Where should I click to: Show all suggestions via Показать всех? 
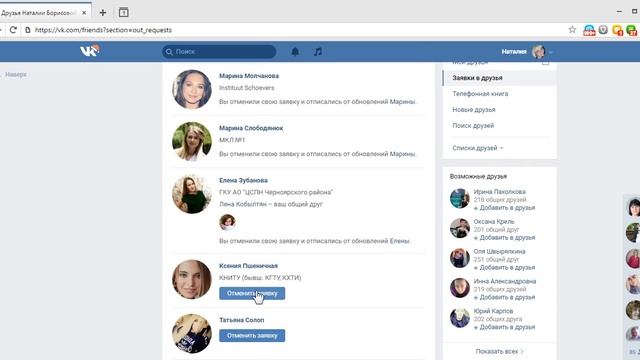point(499,351)
